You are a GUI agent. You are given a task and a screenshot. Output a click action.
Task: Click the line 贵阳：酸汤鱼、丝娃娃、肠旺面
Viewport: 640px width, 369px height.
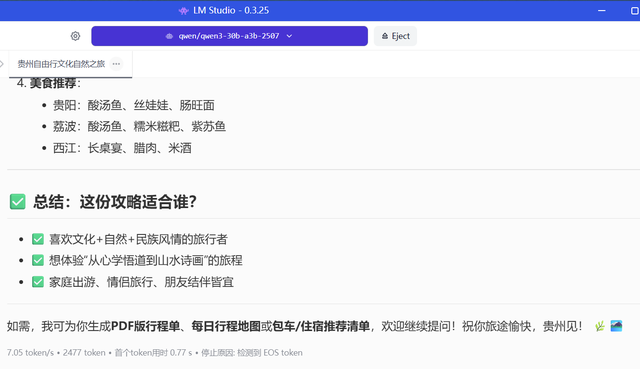click(x=133, y=105)
